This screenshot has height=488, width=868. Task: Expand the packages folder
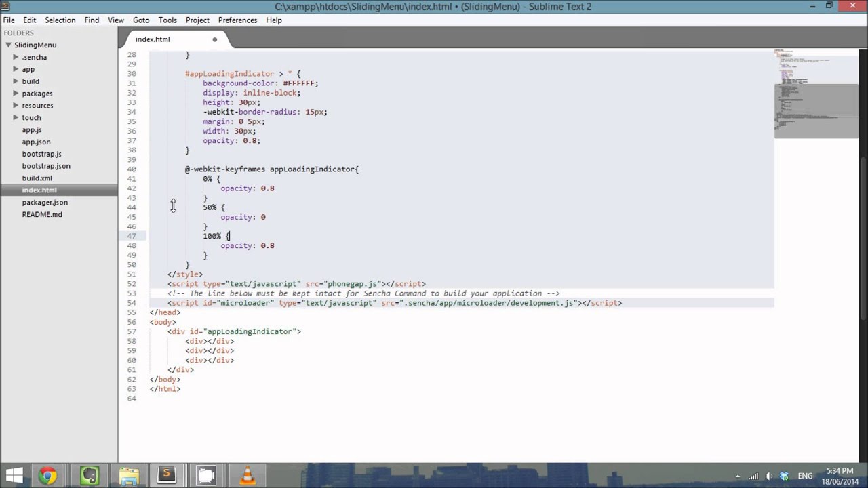click(x=16, y=94)
